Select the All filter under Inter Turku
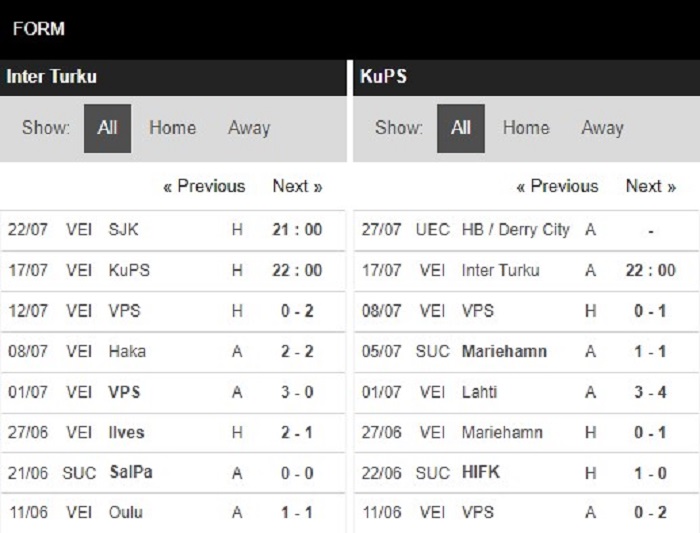 pos(108,129)
